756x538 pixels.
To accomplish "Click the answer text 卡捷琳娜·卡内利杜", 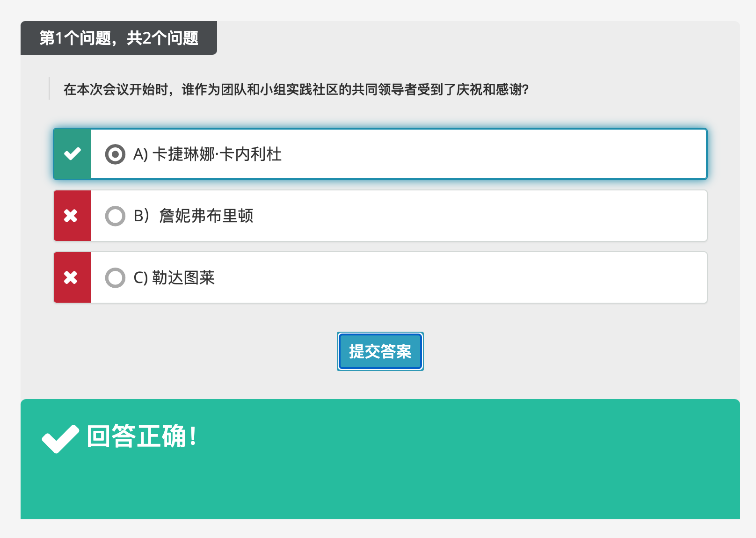I will 217,154.
